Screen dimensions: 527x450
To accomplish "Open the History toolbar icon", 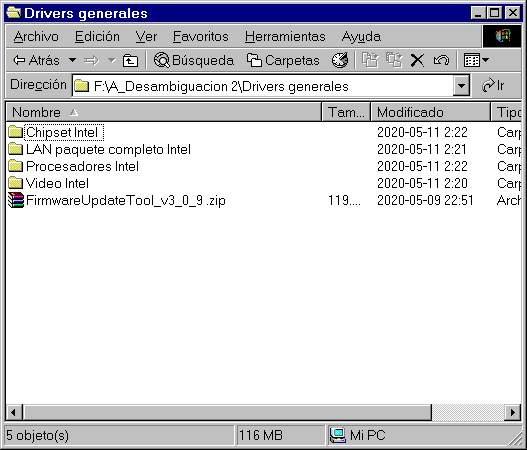I will (340, 60).
